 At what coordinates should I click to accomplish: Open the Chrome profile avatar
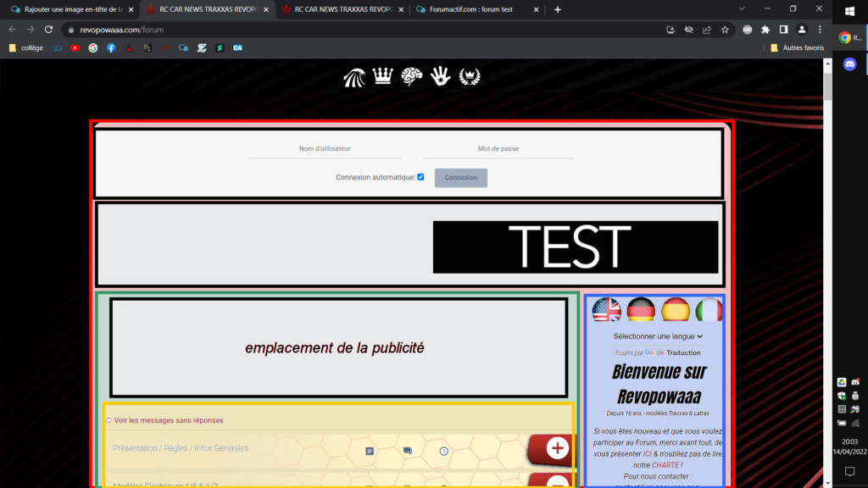802,30
